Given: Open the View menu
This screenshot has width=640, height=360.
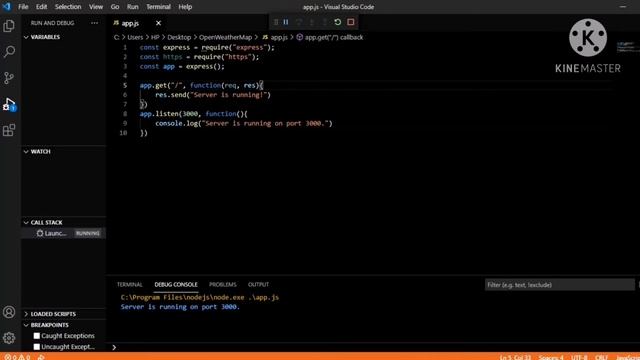Looking at the screenshot, I should pyautogui.click(x=96, y=7).
